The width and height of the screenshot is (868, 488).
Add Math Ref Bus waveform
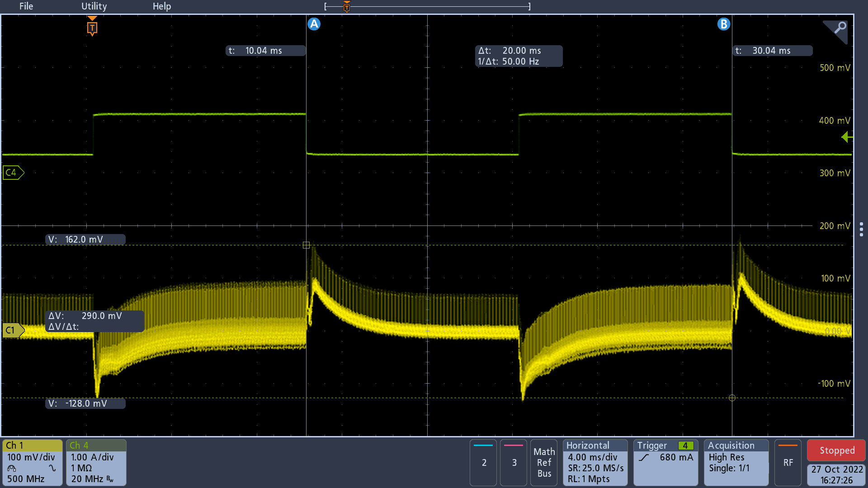(x=544, y=462)
